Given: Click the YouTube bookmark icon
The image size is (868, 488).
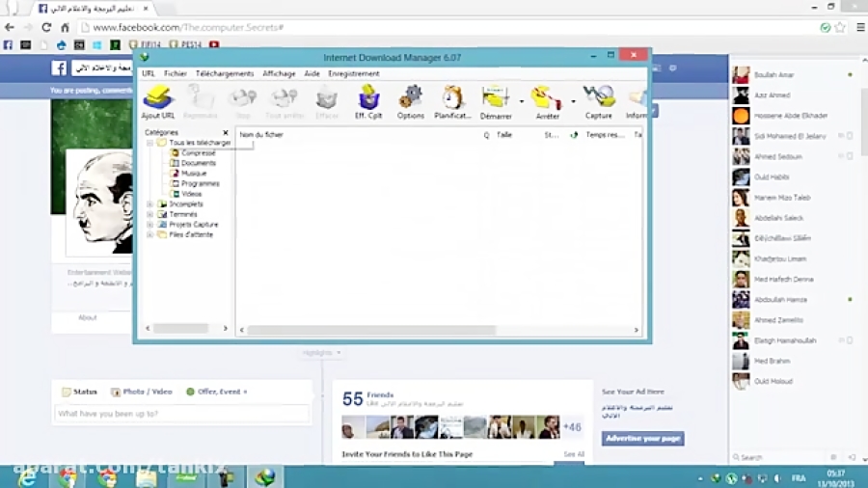Looking at the screenshot, I should pos(214,44).
